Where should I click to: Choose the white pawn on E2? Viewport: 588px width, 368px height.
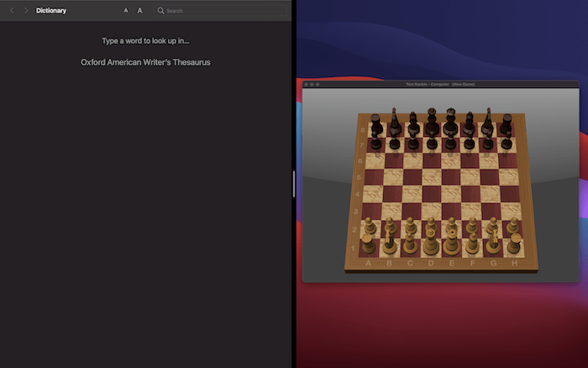click(x=451, y=227)
